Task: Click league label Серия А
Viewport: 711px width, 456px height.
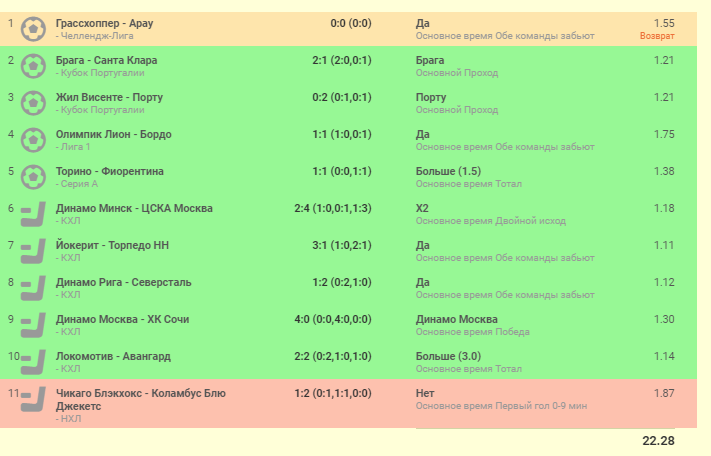Action: pos(77,184)
